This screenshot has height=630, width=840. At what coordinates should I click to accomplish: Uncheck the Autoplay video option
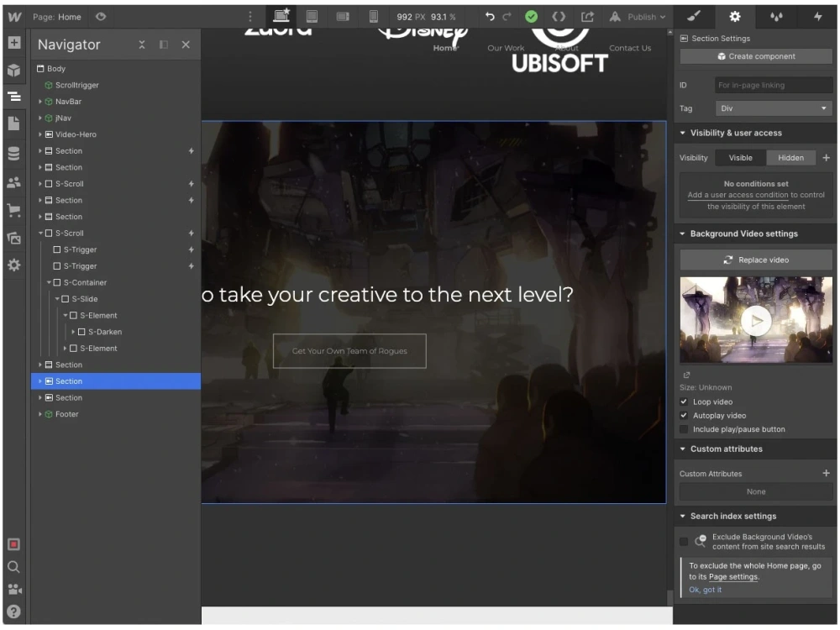click(x=684, y=415)
